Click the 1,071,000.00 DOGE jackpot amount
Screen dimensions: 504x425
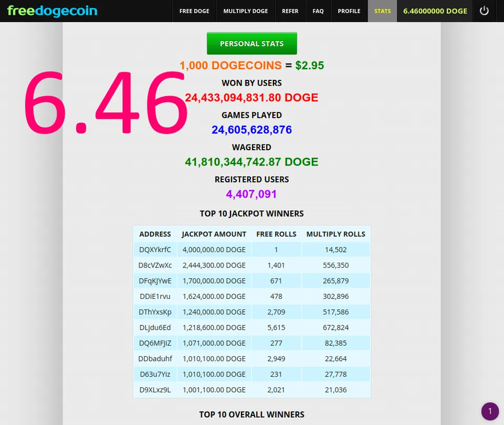[x=214, y=343]
